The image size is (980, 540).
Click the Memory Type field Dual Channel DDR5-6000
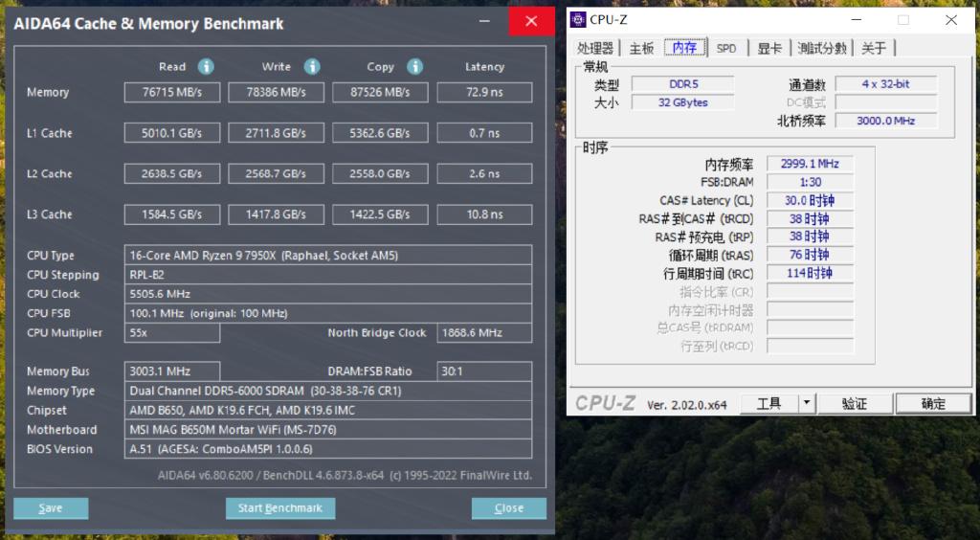328,391
